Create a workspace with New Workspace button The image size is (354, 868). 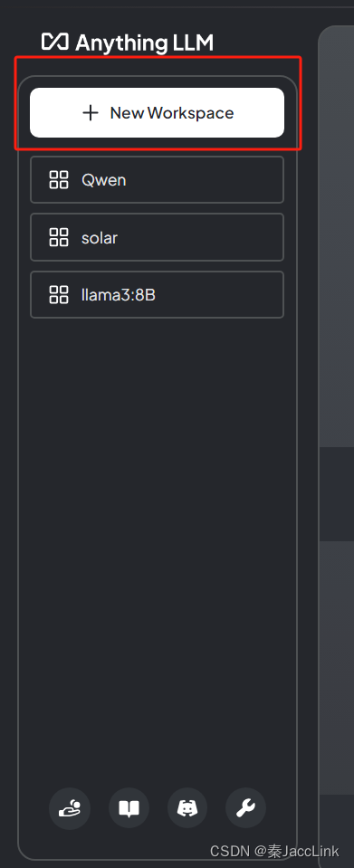click(157, 113)
